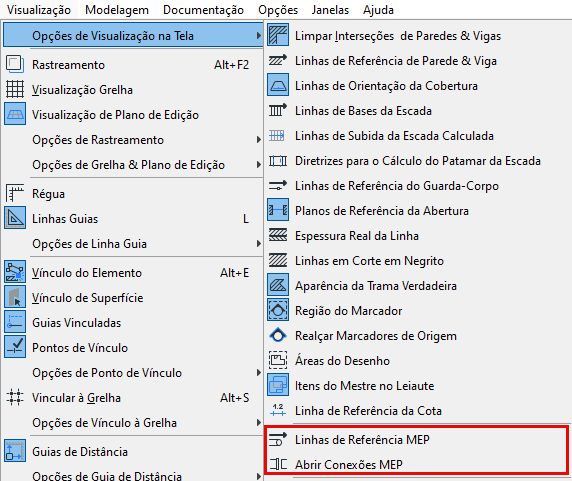Select Vincular à Grelha entry

pos(133,397)
